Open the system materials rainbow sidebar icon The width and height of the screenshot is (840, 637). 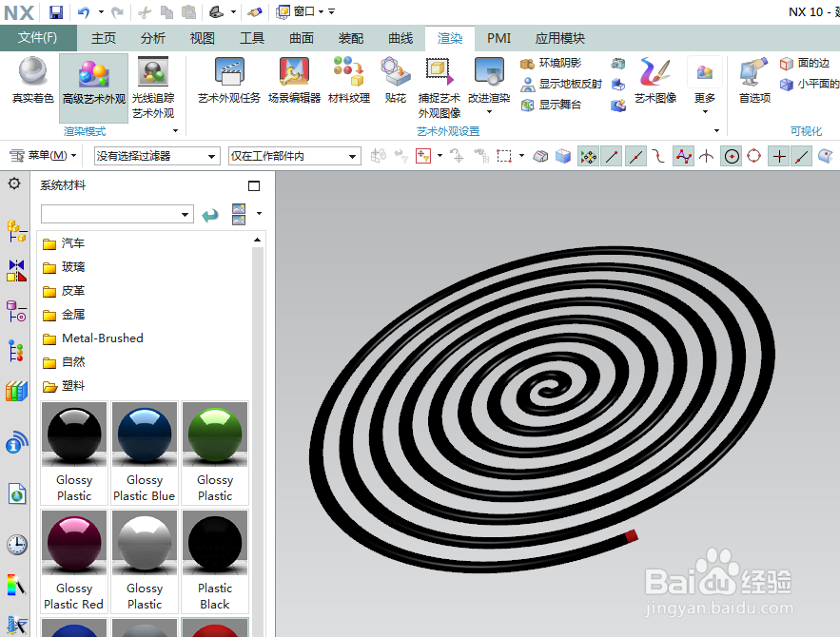pyautogui.click(x=16, y=585)
